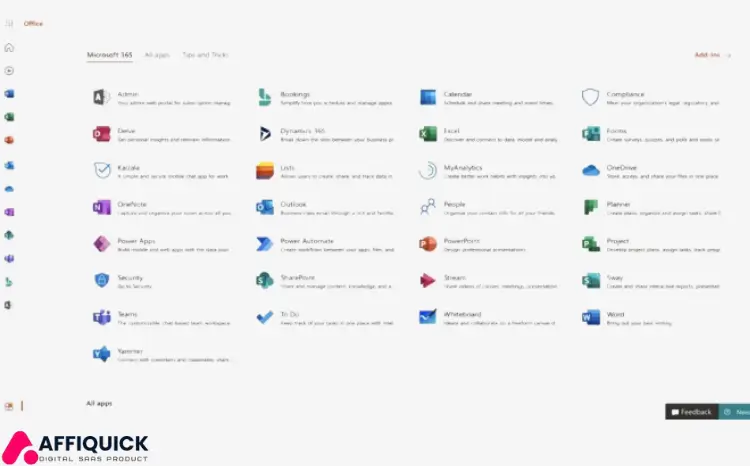Open Teams from the left sidebar
This screenshot has width=750, height=466.
9,259
